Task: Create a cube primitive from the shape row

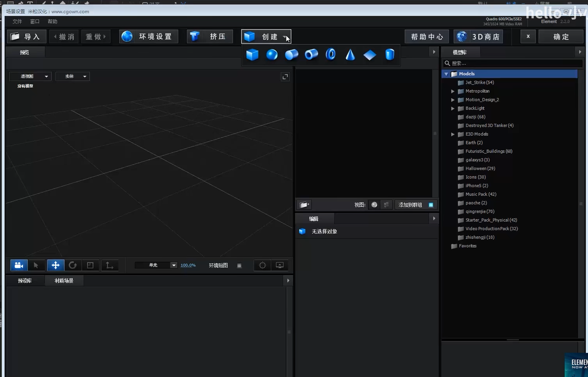Action: pyautogui.click(x=252, y=55)
